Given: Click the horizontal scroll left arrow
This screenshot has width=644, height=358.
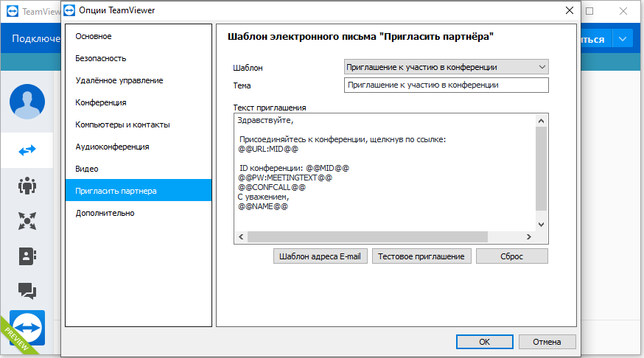Looking at the screenshot, I should point(241,237).
